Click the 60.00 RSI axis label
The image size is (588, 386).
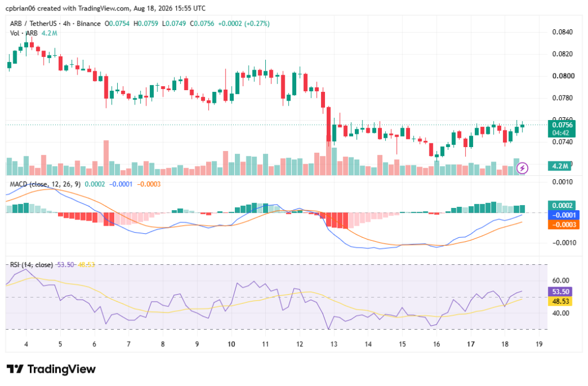560,280
